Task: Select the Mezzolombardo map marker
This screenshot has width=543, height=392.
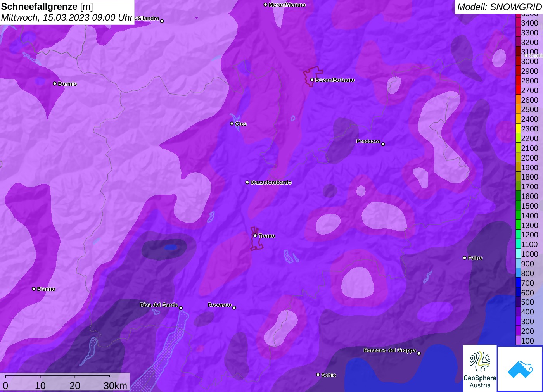Action: coord(247,182)
